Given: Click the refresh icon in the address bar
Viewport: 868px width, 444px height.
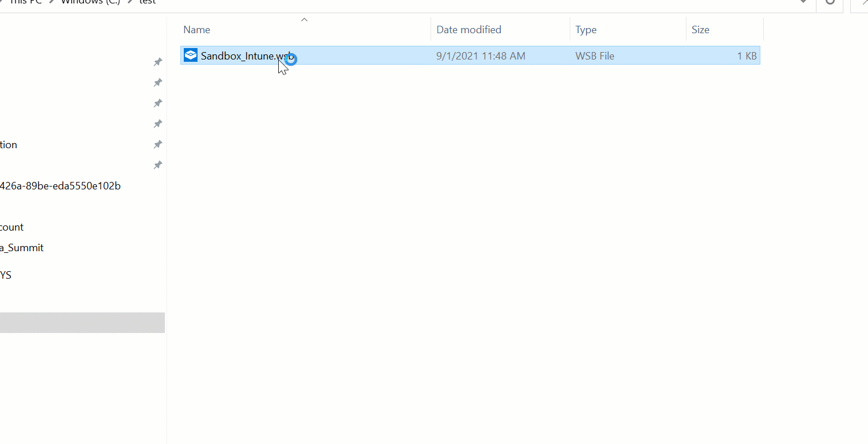Looking at the screenshot, I should [830, 2].
